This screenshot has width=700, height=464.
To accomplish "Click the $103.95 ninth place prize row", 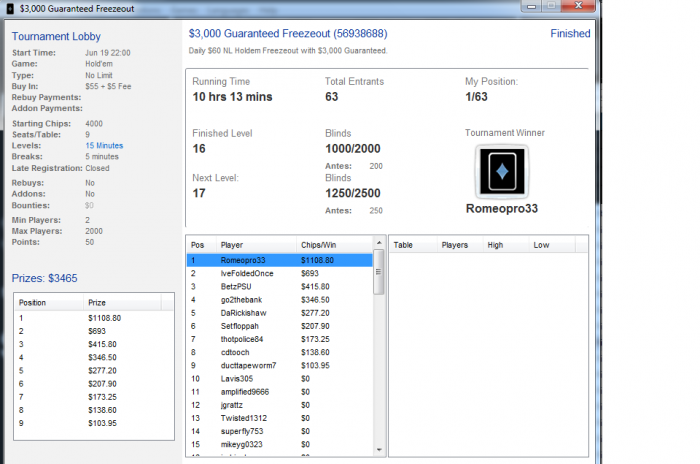I will coord(94,423).
